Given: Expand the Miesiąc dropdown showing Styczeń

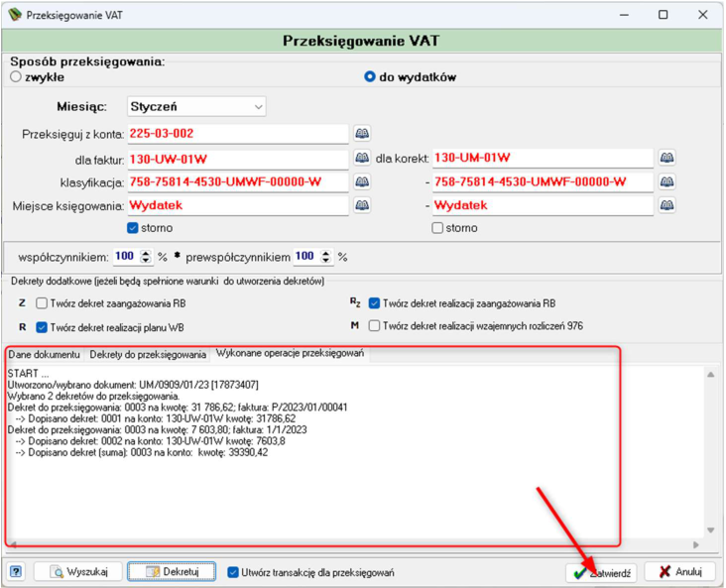Looking at the screenshot, I should tap(196, 106).
